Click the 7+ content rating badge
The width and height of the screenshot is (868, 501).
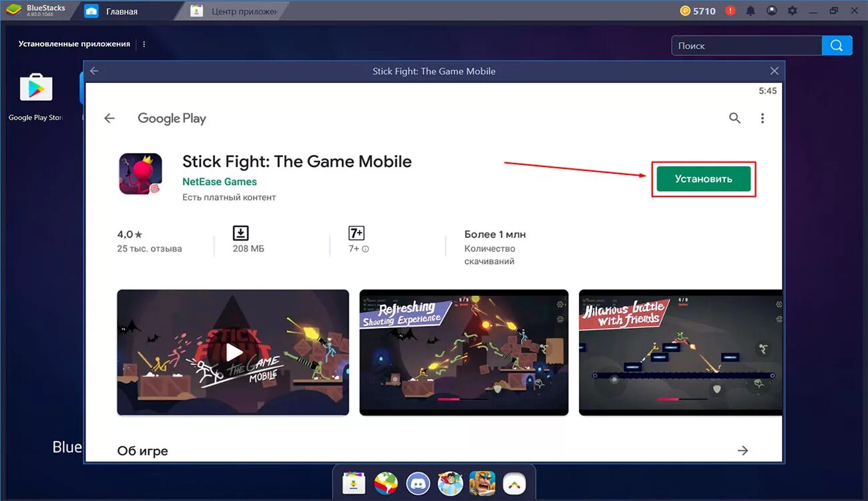click(x=357, y=233)
